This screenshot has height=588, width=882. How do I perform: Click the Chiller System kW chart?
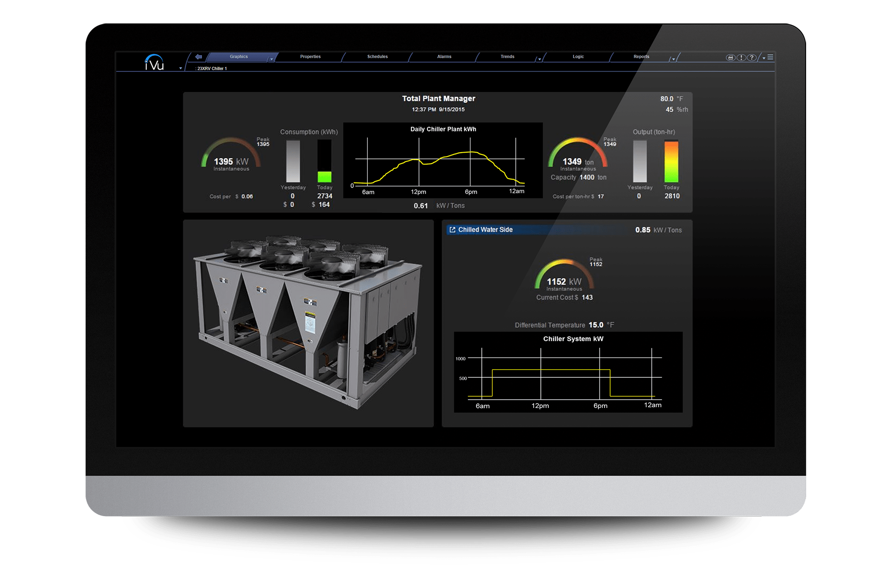point(568,372)
